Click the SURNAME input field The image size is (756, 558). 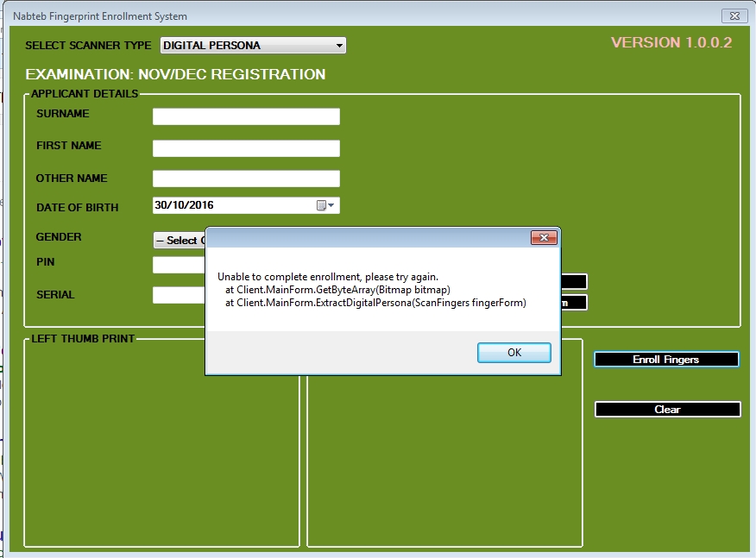(x=246, y=116)
